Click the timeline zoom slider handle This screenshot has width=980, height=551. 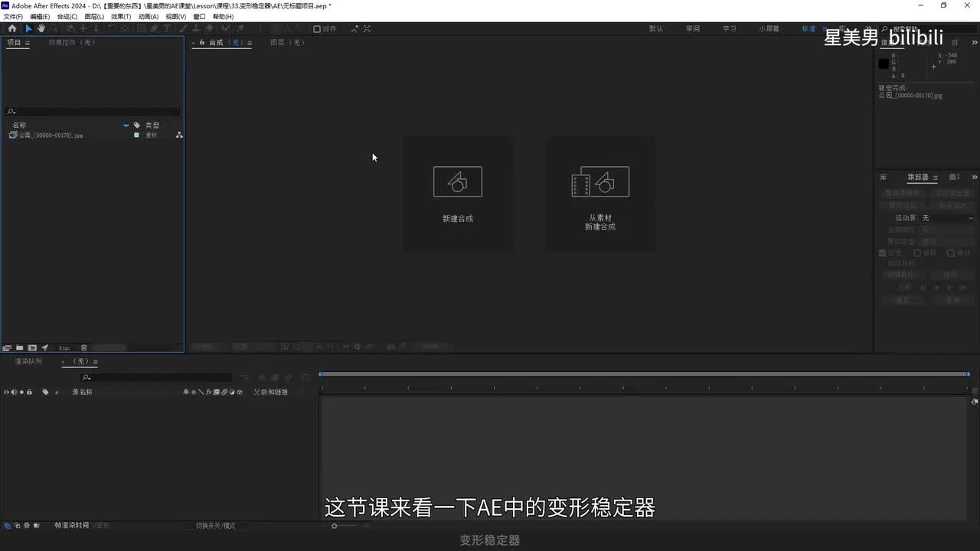334,526
